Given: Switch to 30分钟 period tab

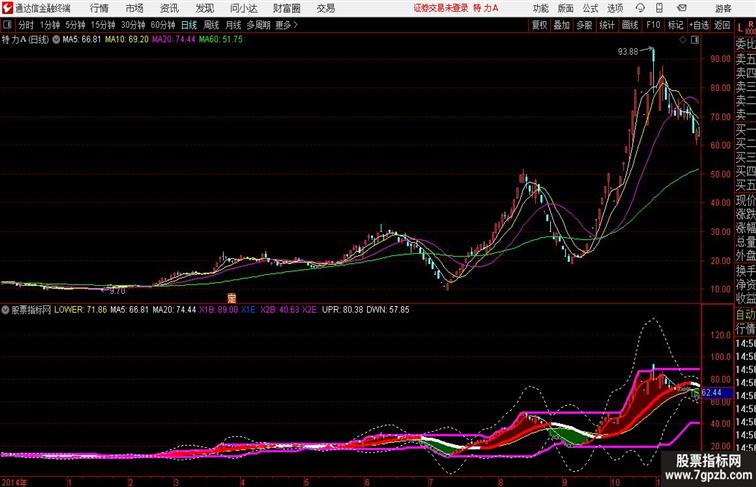Looking at the screenshot, I should pyautogui.click(x=133, y=25).
